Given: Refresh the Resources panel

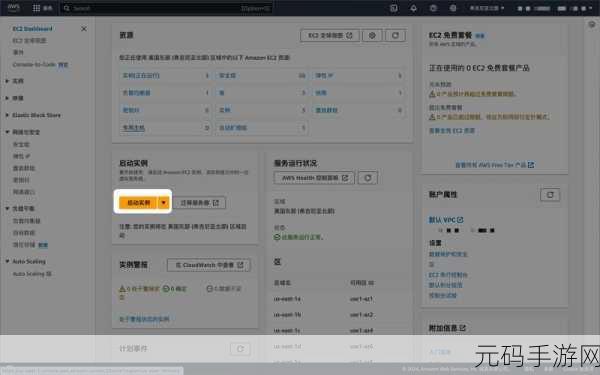Looking at the screenshot, I should click(x=395, y=35).
